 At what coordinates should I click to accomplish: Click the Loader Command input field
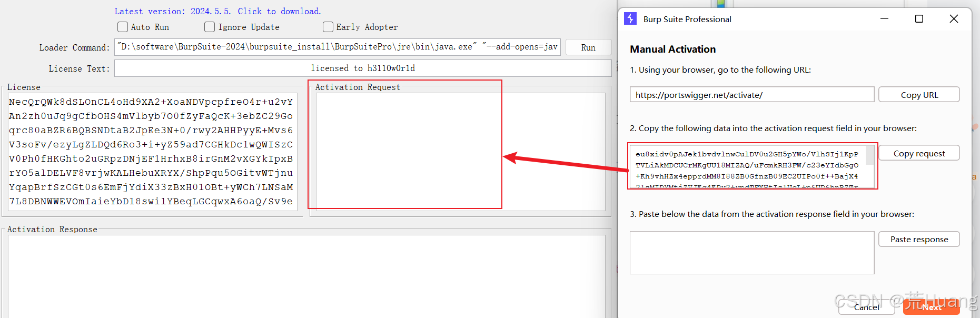(x=338, y=47)
